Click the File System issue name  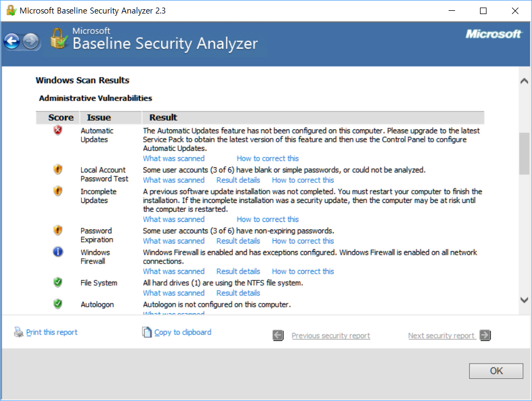[99, 282]
